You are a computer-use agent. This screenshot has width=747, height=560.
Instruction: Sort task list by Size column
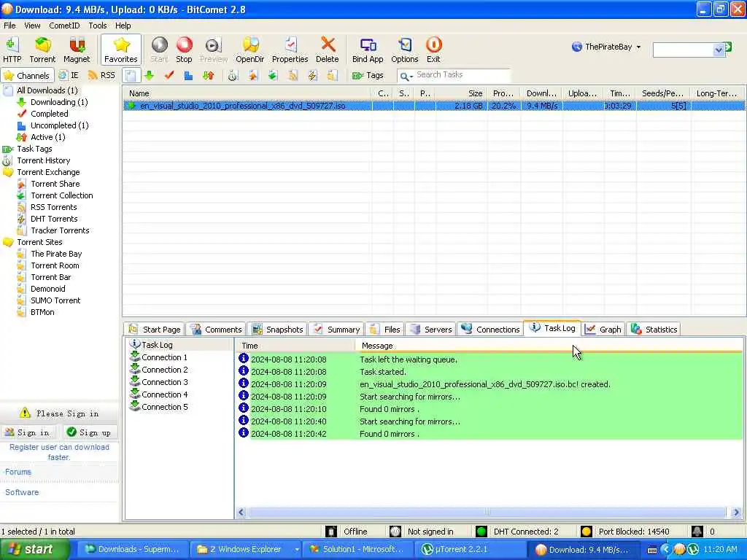(x=461, y=93)
